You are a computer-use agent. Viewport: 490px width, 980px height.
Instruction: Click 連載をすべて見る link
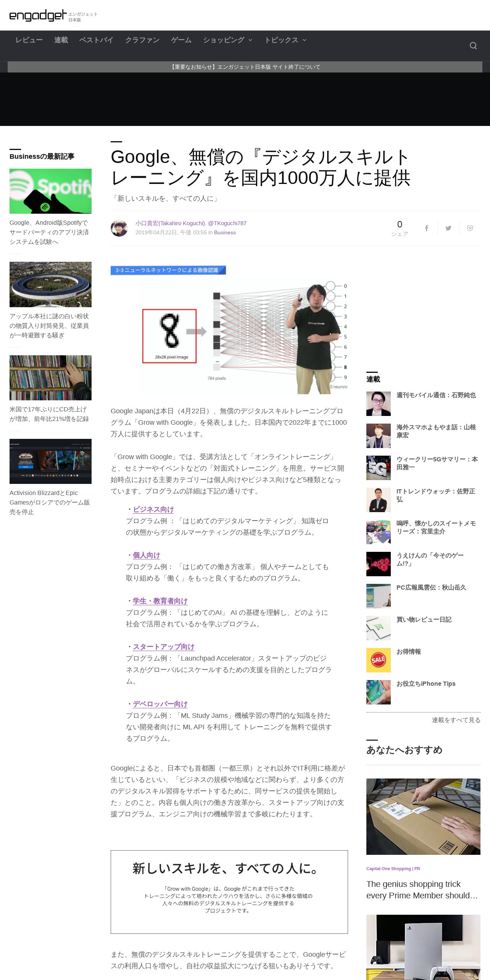point(456,720)
